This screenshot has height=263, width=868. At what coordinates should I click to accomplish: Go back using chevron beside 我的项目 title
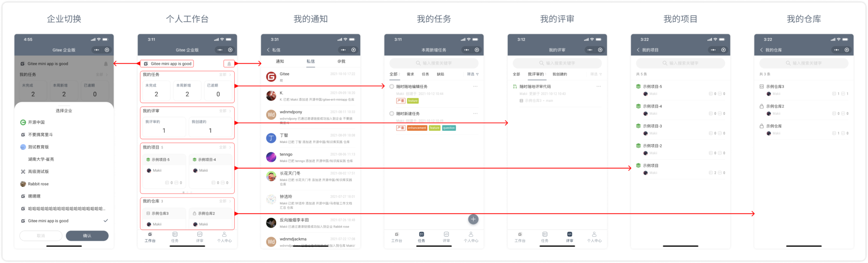point(638,50)
